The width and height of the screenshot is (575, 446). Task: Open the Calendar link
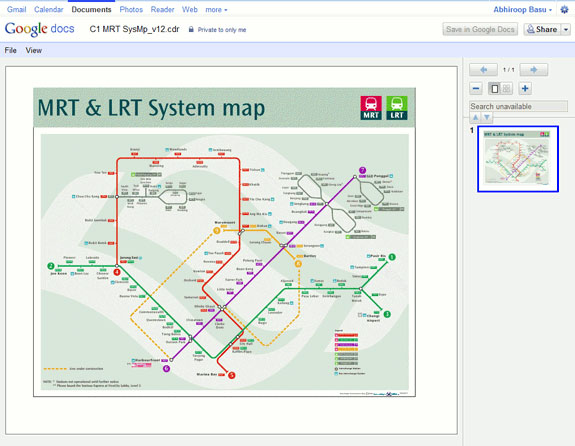[49, 10]
